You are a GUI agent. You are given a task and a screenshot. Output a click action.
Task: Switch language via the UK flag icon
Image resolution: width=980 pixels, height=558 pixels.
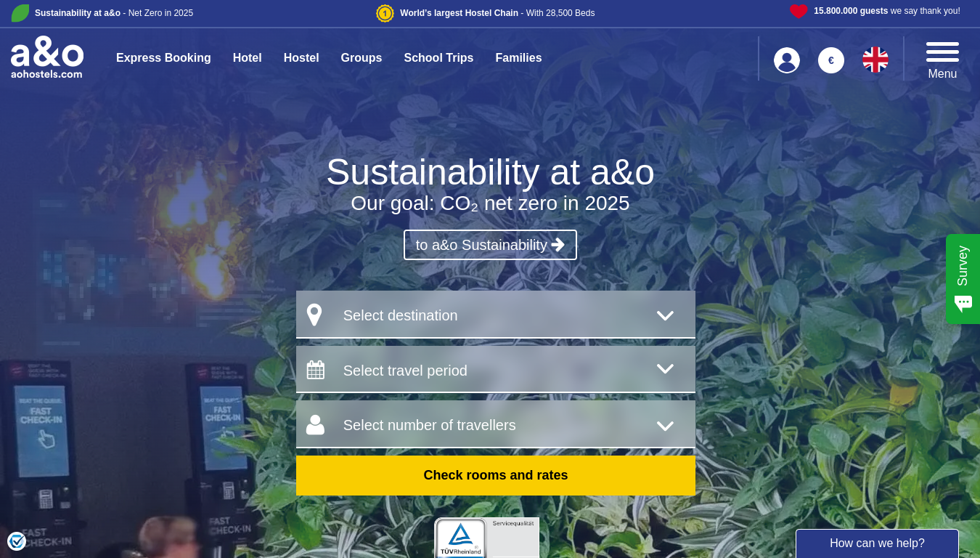pyautogui.click(x=875, y=60)
